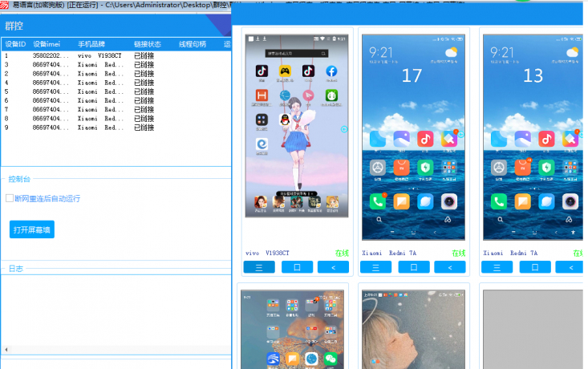This screenshot has width=588, height=369.
Task: Open the phone screen showing number 13
Action: 533,137
